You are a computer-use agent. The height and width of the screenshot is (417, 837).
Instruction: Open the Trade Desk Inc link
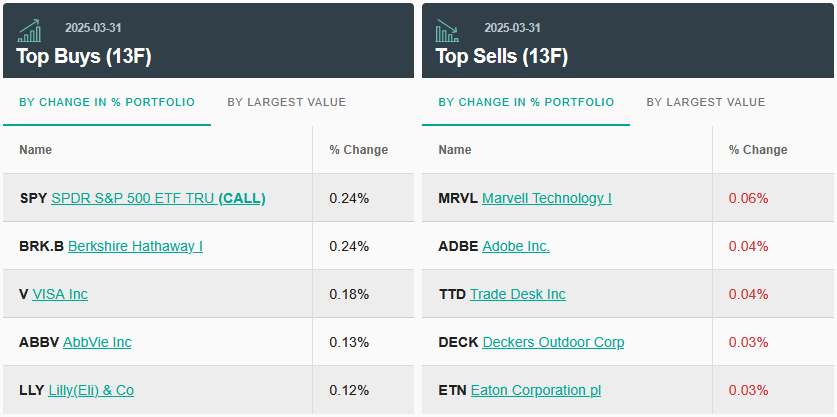pos(518,294)
